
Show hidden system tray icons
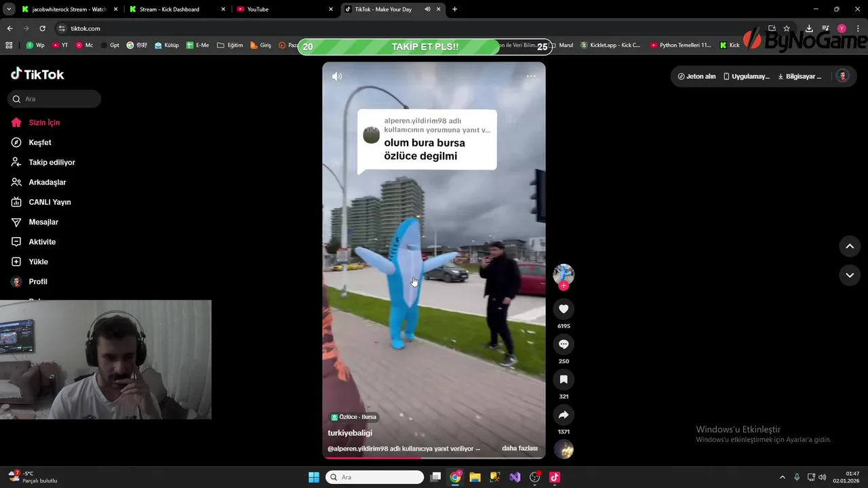(782, 477)
